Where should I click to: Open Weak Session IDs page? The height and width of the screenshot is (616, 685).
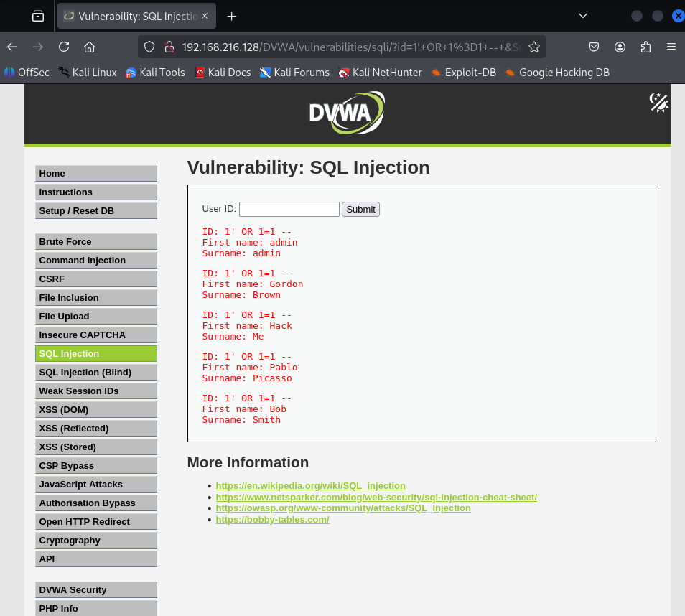(x=96, y=391)
